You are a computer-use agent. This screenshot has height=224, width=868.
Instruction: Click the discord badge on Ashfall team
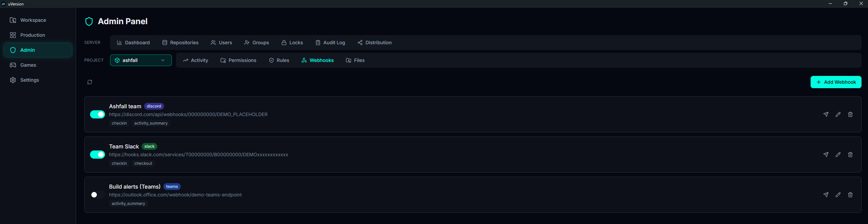[154, 106]
